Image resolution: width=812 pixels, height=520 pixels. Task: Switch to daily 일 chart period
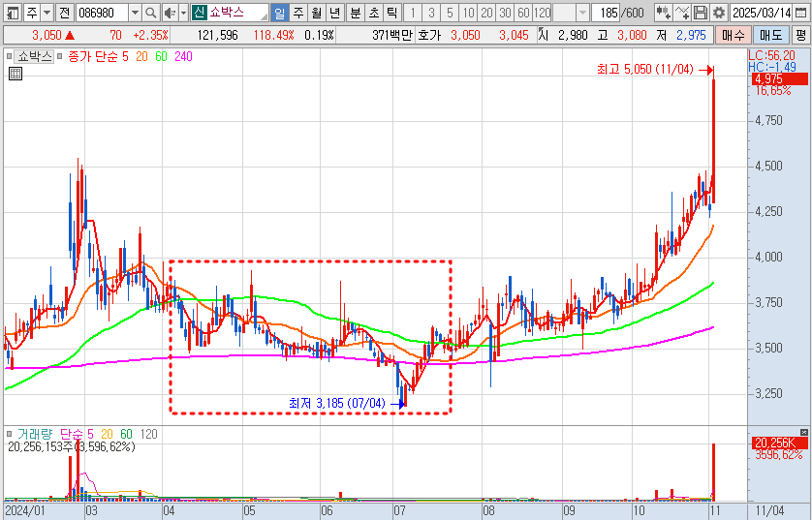click(x=280, y=13)
